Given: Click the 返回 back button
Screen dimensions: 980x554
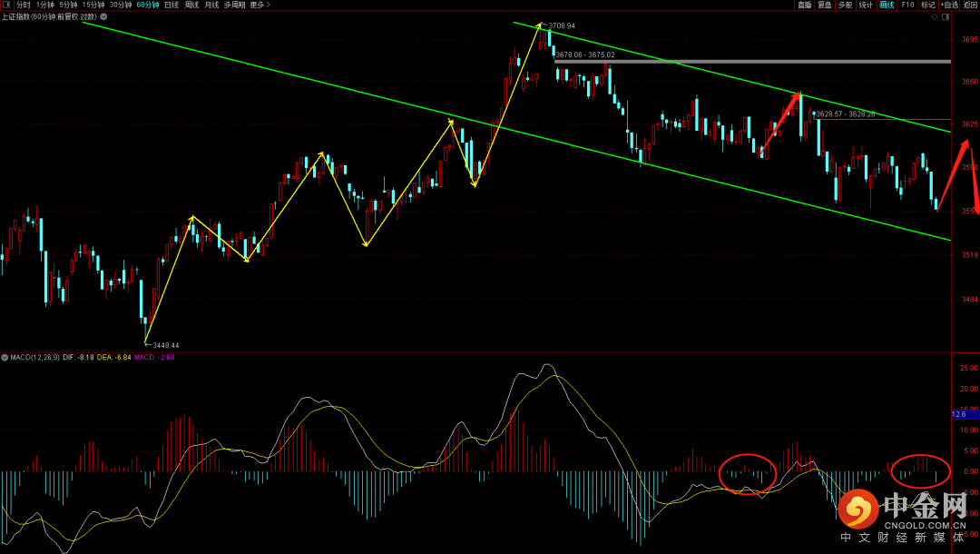Looking at the screenshot, I should pos(970,5).
